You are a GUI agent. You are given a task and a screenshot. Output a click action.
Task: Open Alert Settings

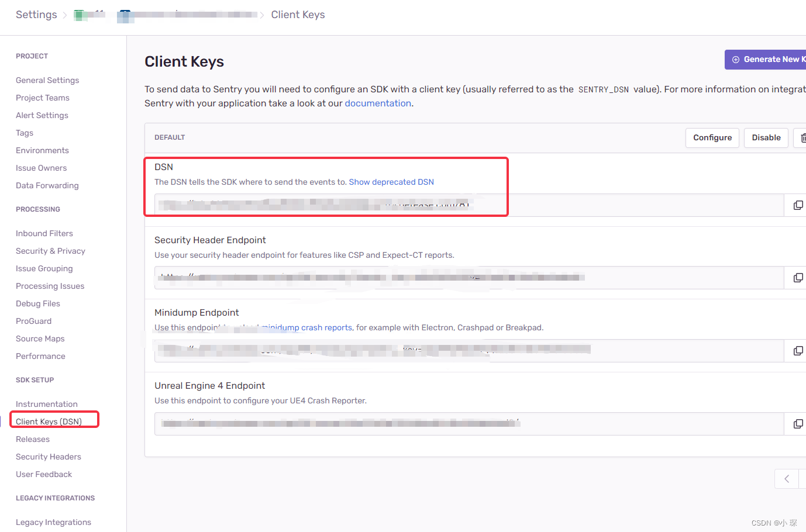(x=42, y=115)
